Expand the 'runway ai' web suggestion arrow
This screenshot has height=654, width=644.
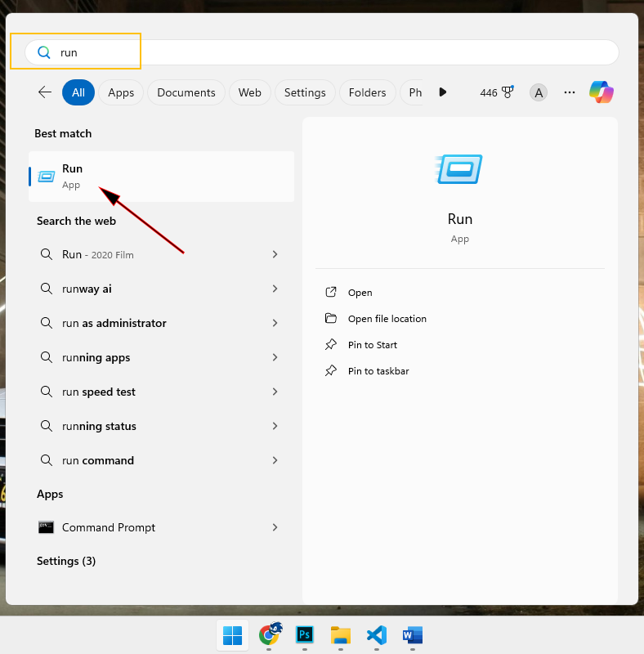(x=275, y=289)
